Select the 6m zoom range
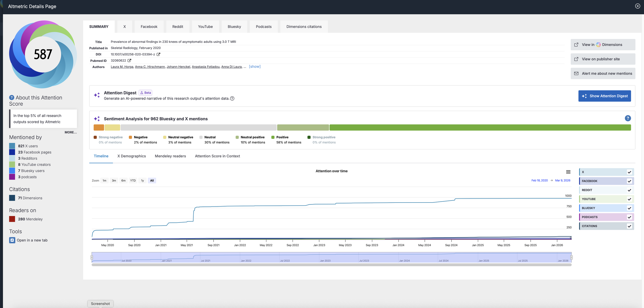 [123, 181]
